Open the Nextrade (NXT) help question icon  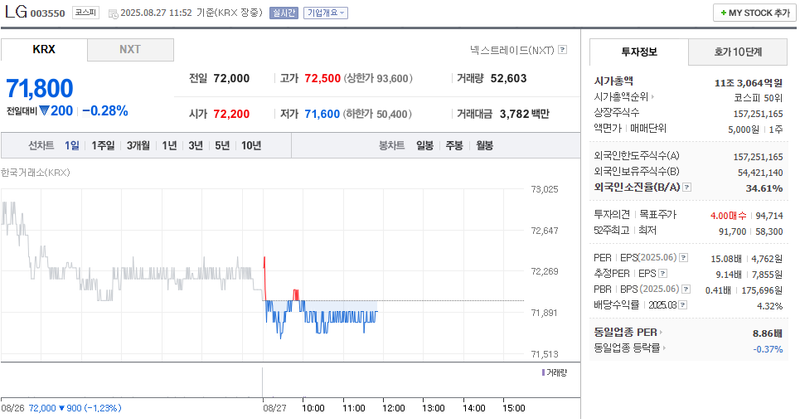point(562,50)
